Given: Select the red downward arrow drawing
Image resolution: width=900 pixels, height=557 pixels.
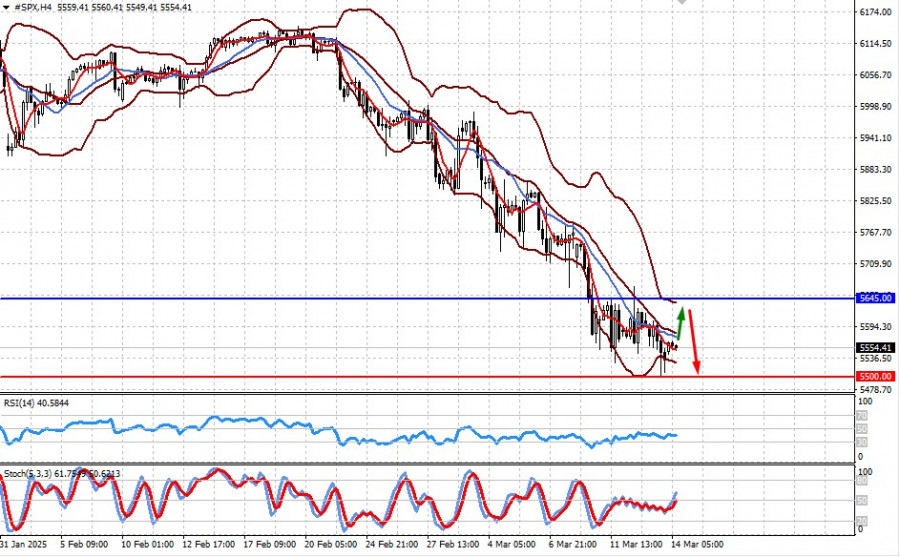Looking at the screenshot, I should point(693,342).
